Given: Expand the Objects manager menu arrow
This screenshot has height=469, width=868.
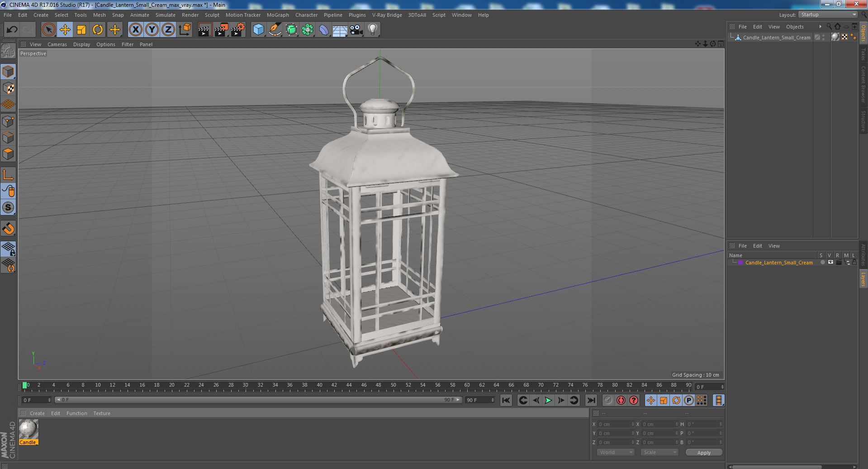Looking at the screenshot, I should pyautogui.click(x=820, y=27).
